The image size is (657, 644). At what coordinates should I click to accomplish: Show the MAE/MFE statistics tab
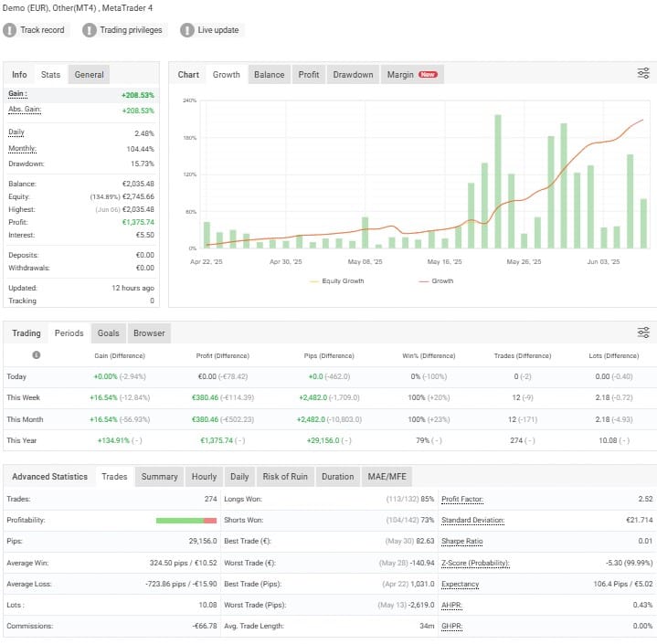point(387,477)
